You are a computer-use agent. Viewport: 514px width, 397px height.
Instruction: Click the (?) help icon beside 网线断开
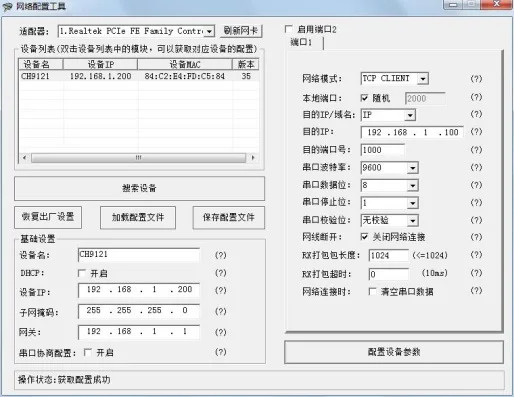476,237
